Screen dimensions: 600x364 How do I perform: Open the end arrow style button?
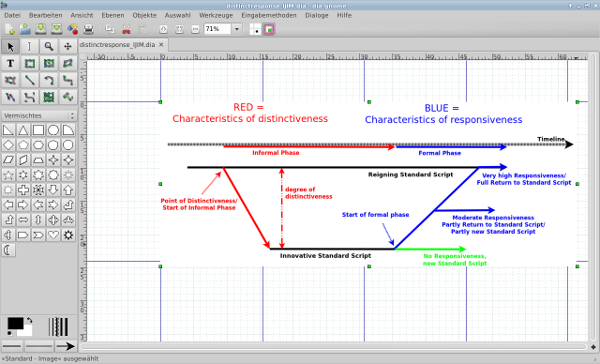pyautogui.click(x=65, y=346)
